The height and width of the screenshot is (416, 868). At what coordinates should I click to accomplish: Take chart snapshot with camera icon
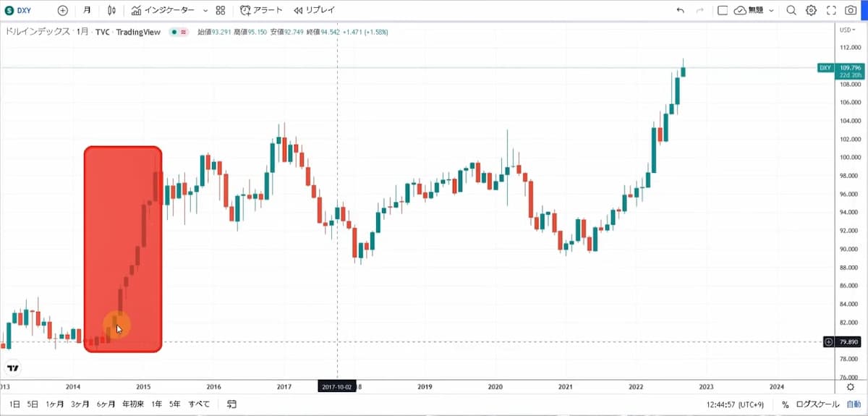coord(850,10)
